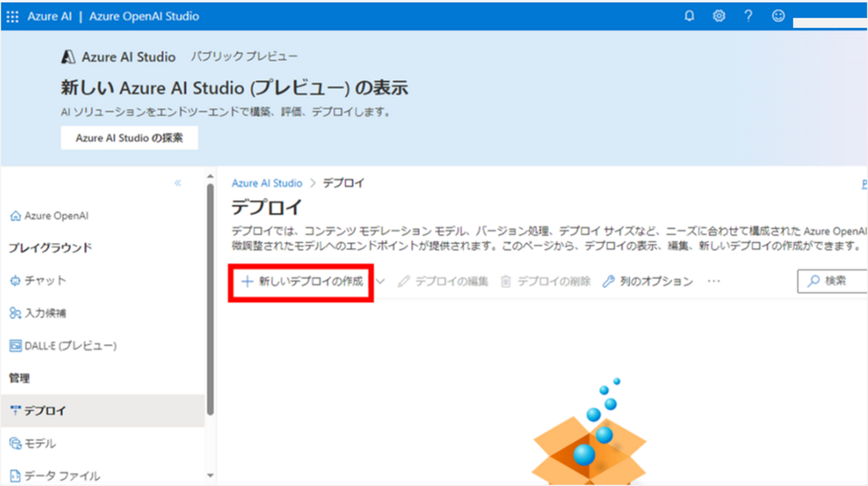The width and height of the screenshot is (868, 486).
Task: Click into the 検索 search field
Action: click(x=833, y=281)
